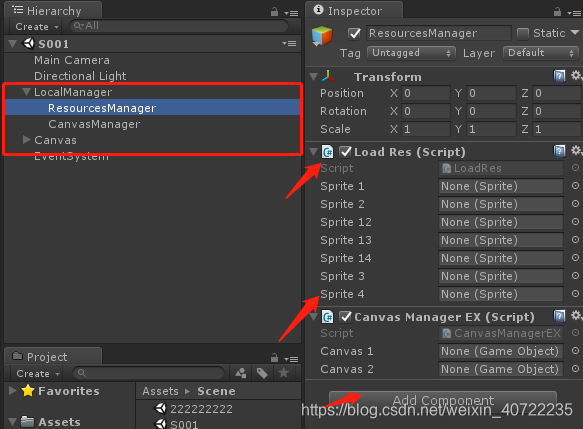
Task: Open the S001 scene options menu
Action: (x=289, y=43)
